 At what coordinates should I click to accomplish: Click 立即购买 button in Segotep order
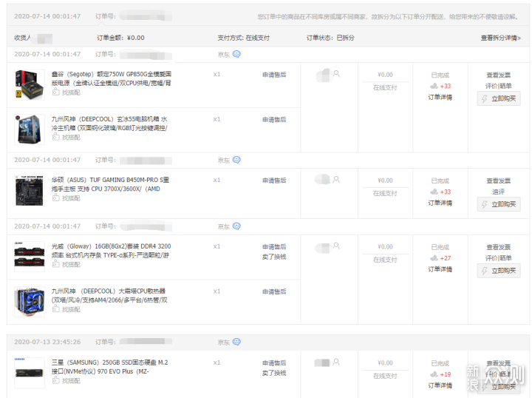(x=499, y=98)
